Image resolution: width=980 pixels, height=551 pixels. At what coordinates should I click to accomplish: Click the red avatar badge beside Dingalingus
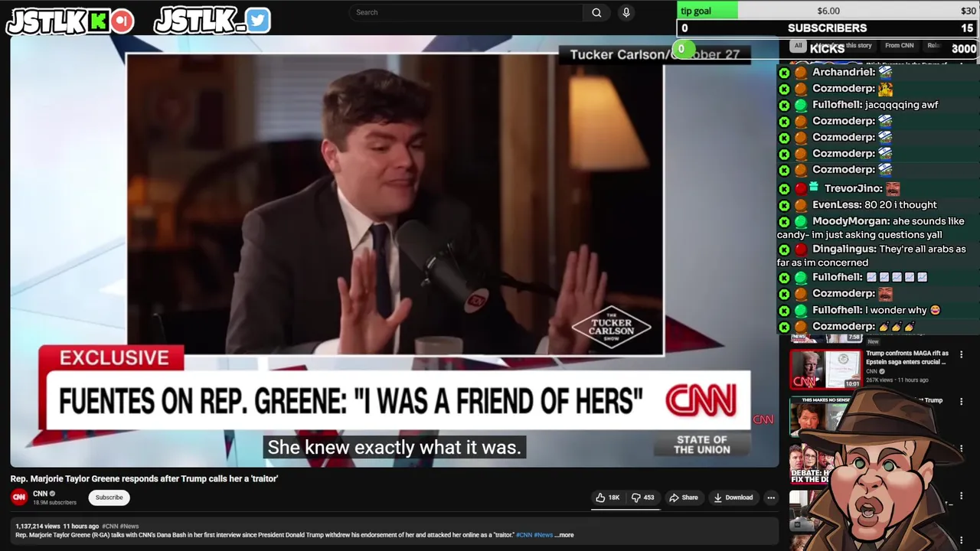[x=800, y=249]
